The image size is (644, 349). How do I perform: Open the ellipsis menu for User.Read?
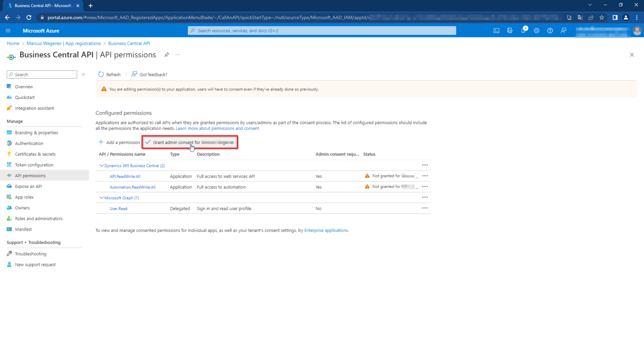[x=425, y=208]
